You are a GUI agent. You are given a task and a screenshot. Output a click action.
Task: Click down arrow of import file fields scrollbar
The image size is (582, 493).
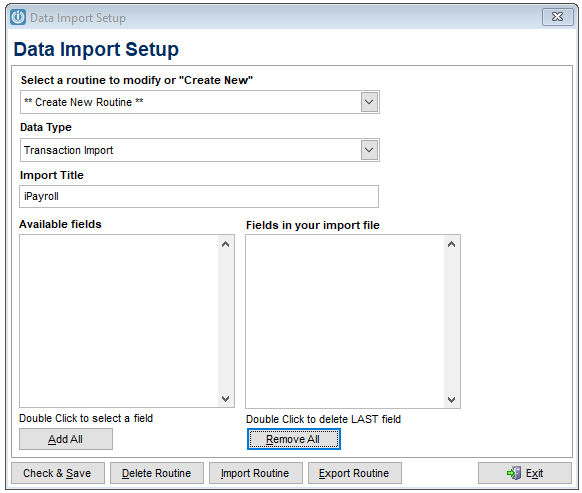[451, 399]
